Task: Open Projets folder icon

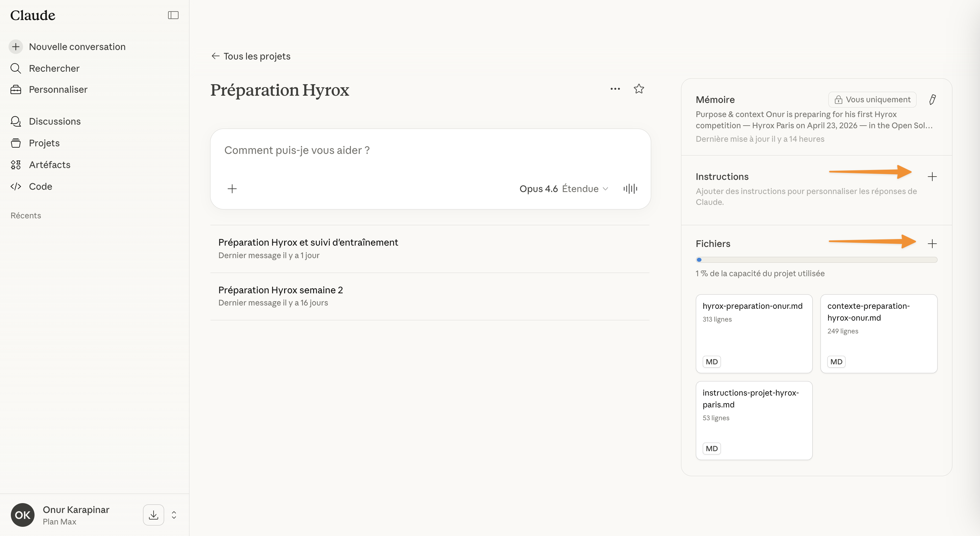Action: (x=15, y=143)
